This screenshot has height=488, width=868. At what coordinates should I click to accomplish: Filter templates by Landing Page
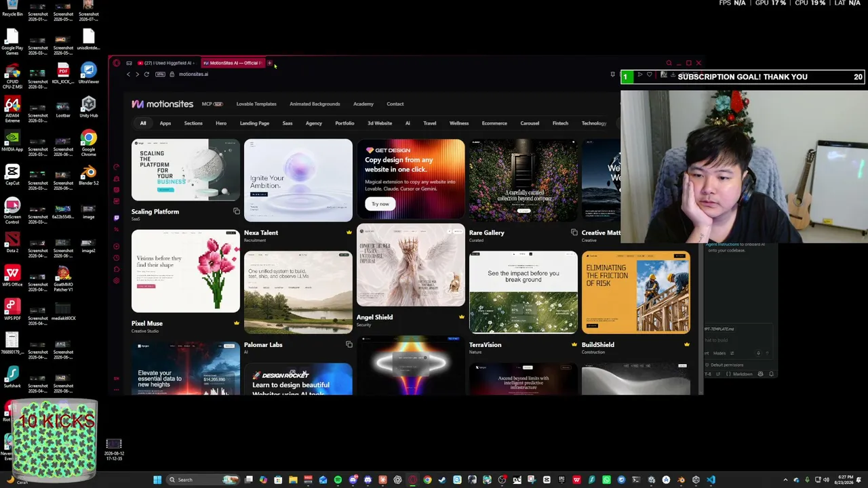pyautogui.click(x=254, y=123)
